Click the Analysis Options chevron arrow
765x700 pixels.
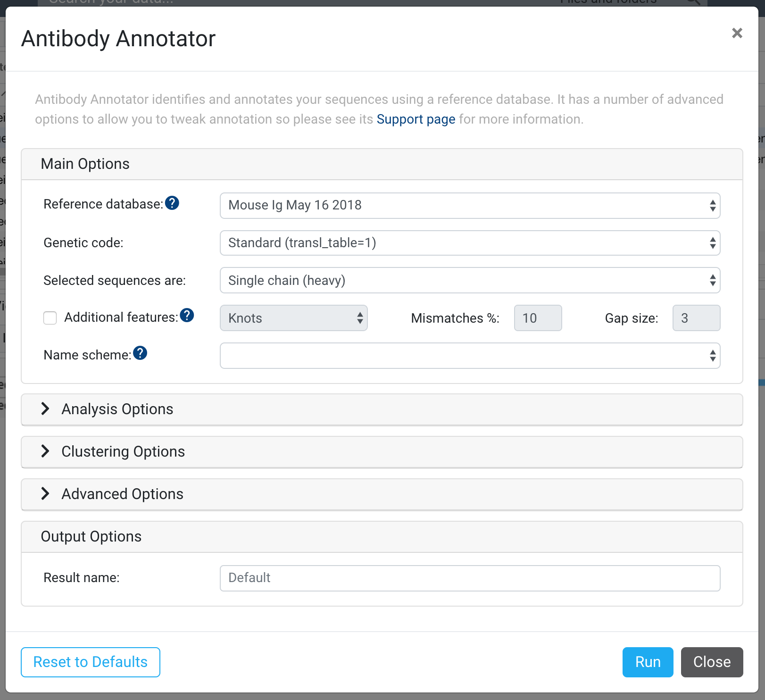pos(45,409)
